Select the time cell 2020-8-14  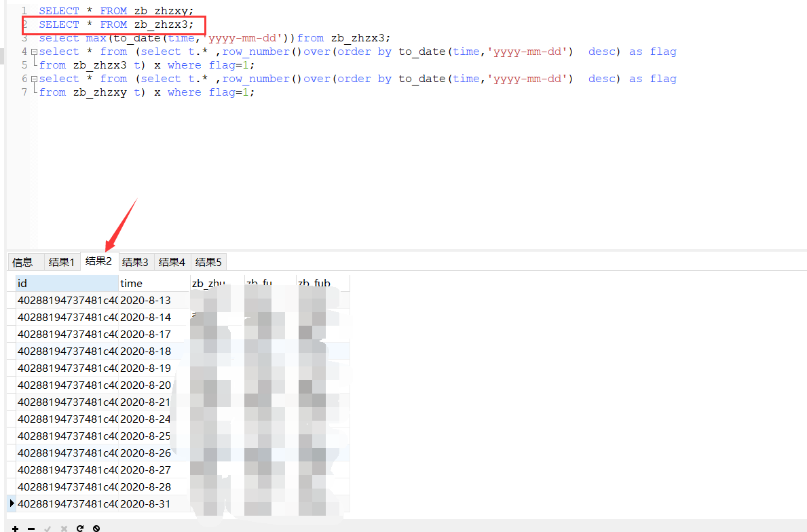pyautogui.click(x=154, y=318)
